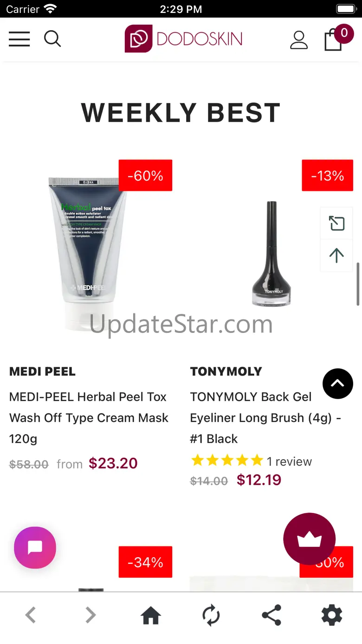The width and height of the screenshot is (362, 644).
Task: Click the expand window icon
Action: [336, 223]
